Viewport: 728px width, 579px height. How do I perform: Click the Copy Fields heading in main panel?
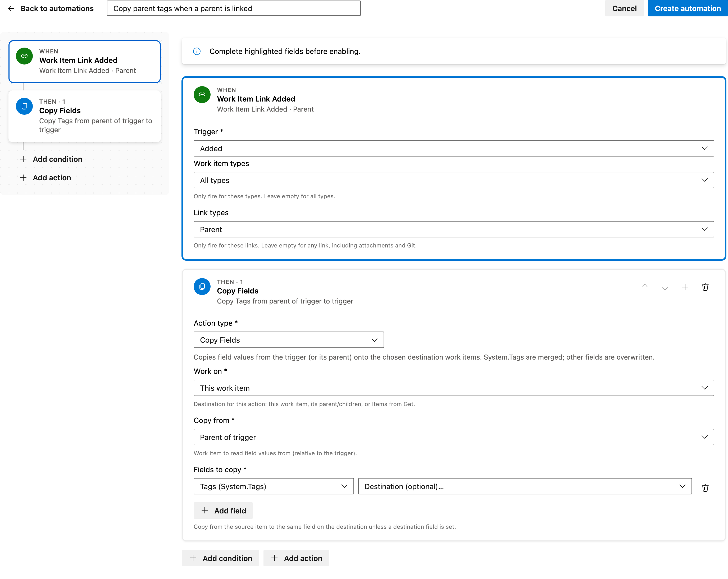pyautogui.click(x=238, y=291)
